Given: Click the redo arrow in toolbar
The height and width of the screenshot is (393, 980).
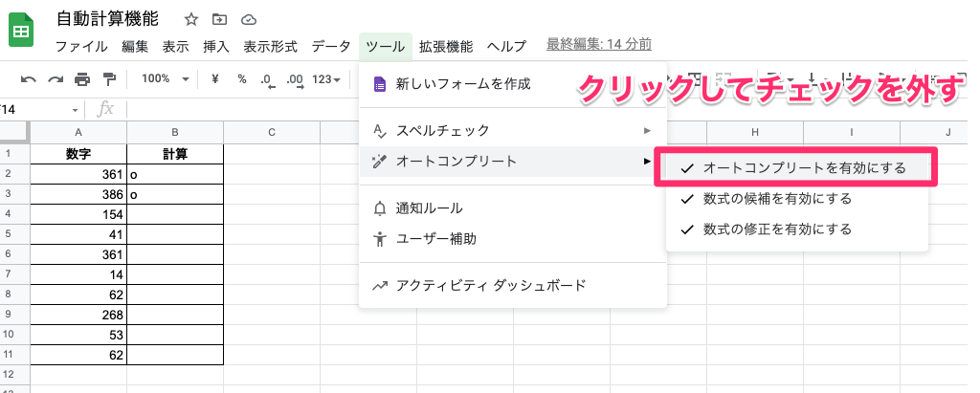Looking at the screenshot, I should point(56,79).
